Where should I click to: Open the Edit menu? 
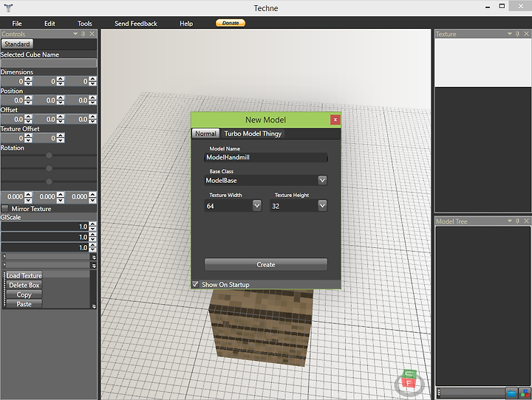pos(50,24)
